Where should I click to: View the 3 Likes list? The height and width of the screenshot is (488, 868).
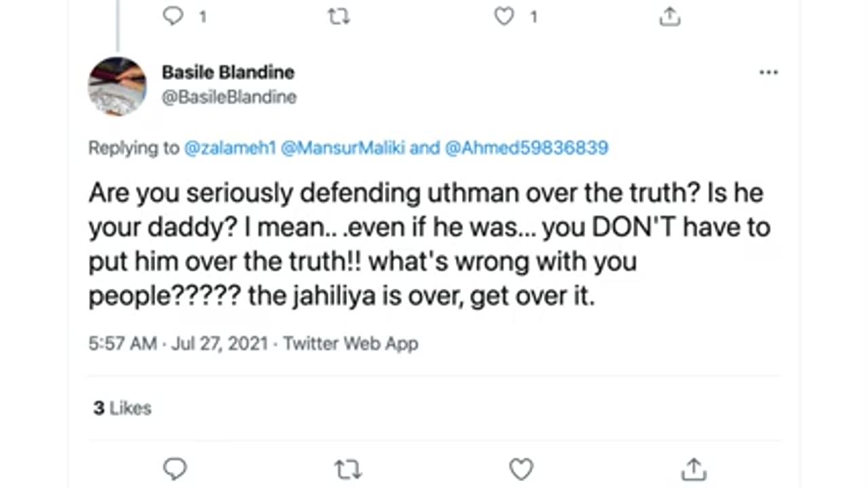tap(123, 408)
